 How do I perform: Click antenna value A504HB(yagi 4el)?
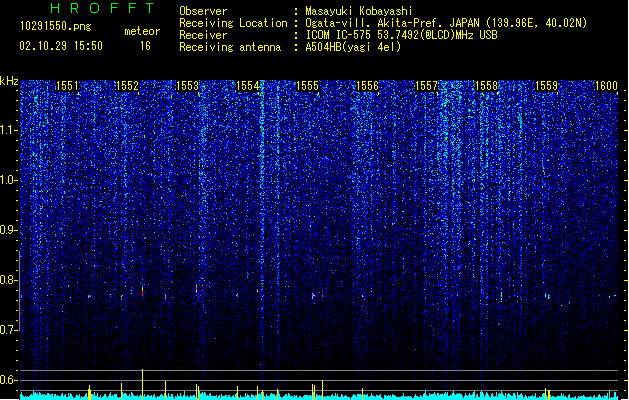click(x=353, y=47)
